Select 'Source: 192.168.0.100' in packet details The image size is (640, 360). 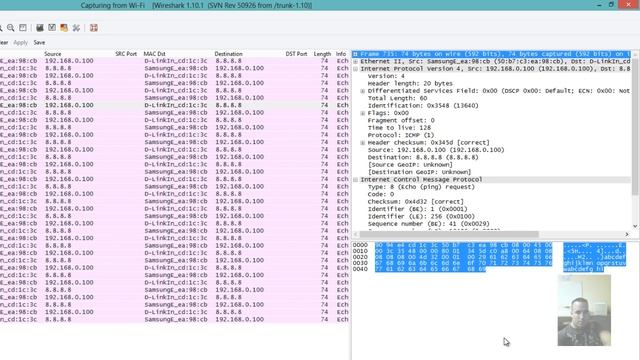coord(436,150)
